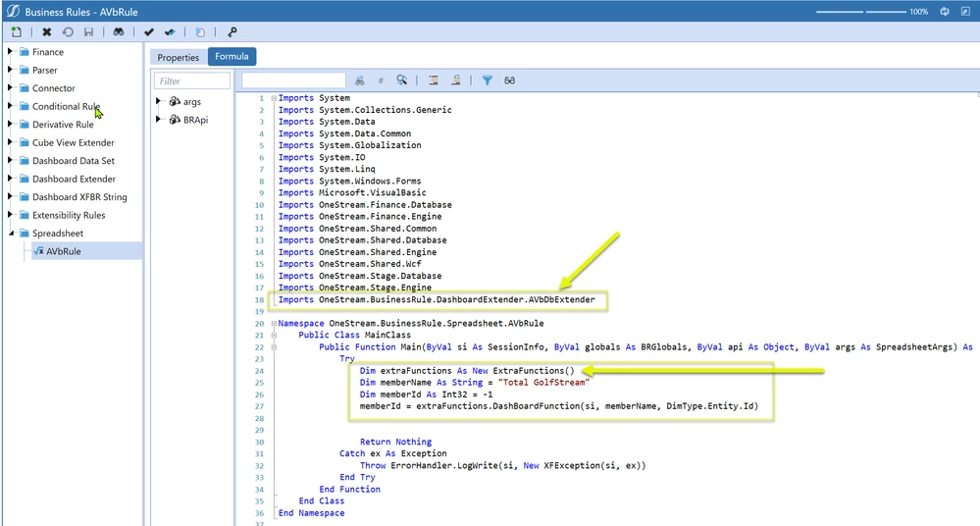
Task: Click the glasses view icon in formula toolbar
Action: (510, 80)
